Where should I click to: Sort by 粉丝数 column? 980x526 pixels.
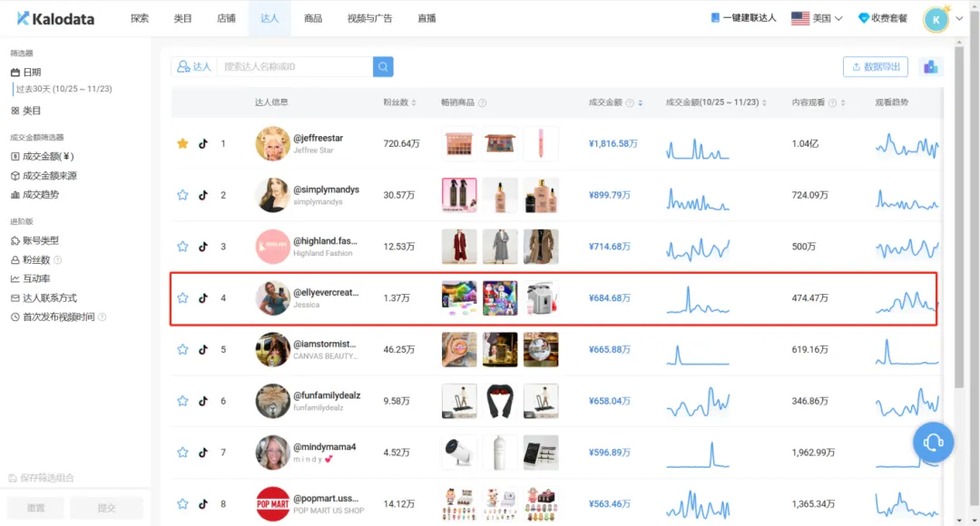[x=414, y=103]
